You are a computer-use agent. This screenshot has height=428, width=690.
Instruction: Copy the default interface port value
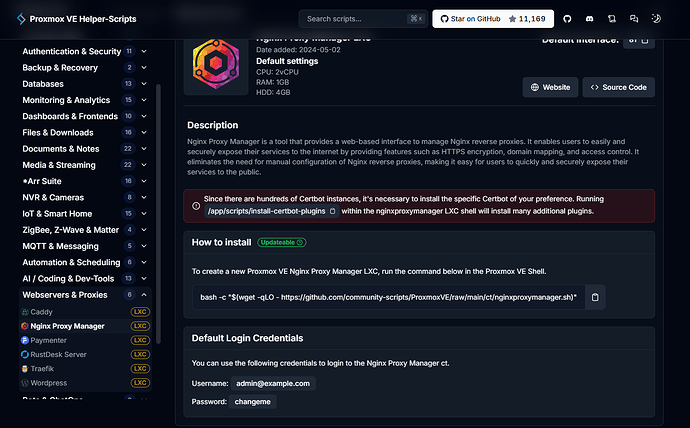[645, 40]
